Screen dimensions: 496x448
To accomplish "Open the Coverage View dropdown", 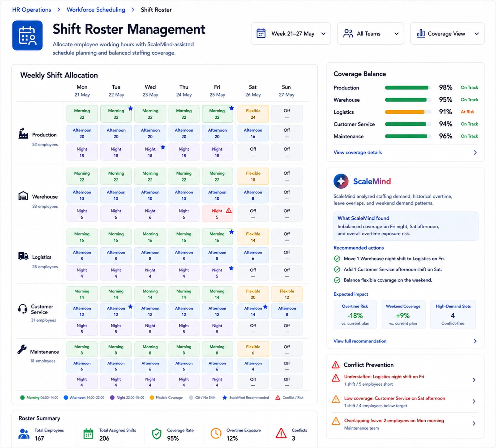I will point(447,34).
